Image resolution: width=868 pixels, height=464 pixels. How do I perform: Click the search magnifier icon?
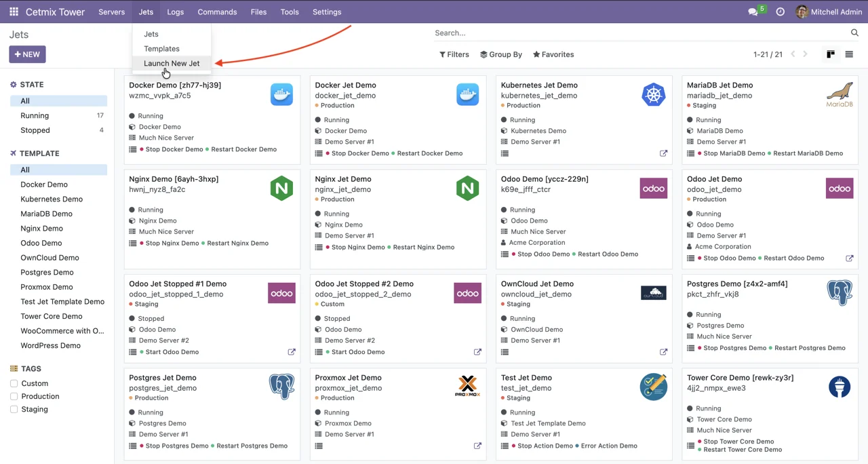tap(854, 33)
